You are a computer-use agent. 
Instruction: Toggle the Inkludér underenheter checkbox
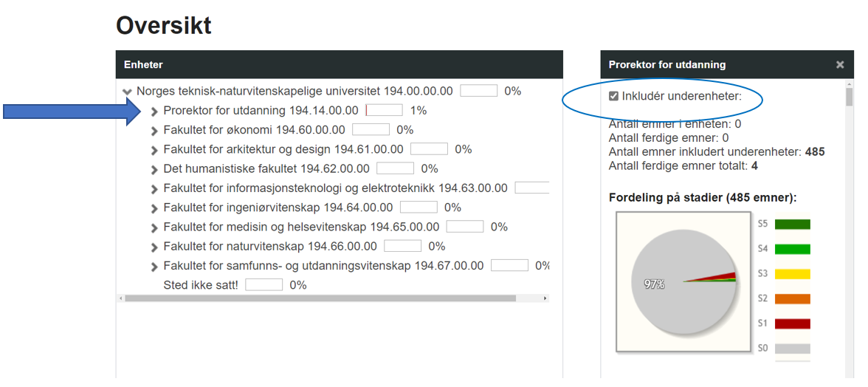click(x=614, y=96)
